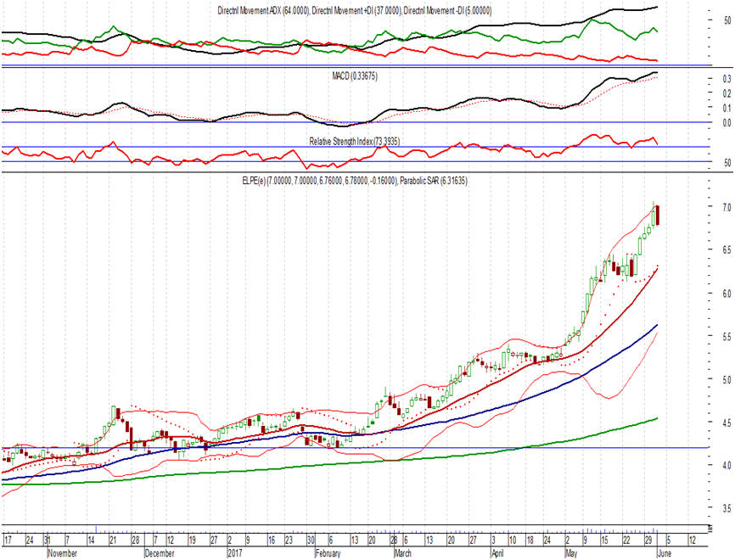Screen dimensions: 735x560
Task: Click the Directional Movement ADX indicator title
Action: 355,10
